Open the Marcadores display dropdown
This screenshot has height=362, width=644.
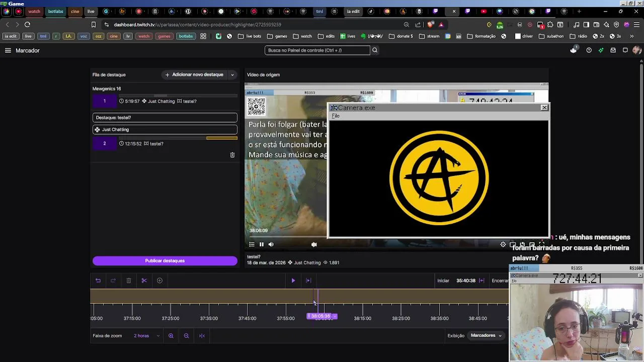click(487, 335)
